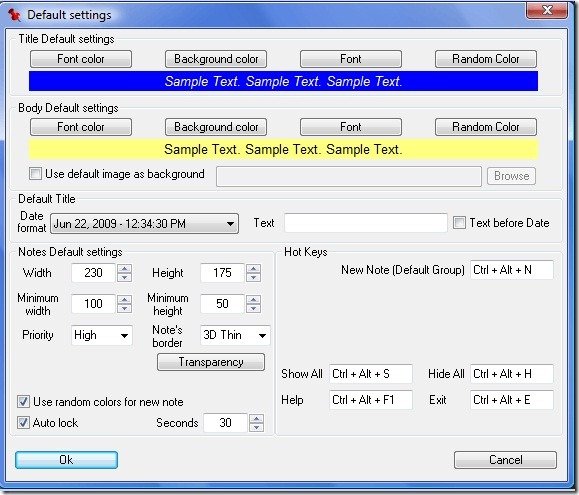The height and width of the screenshot is (495, 579).
Task: Open Title Background color picker
Action: tap(216, 59)
